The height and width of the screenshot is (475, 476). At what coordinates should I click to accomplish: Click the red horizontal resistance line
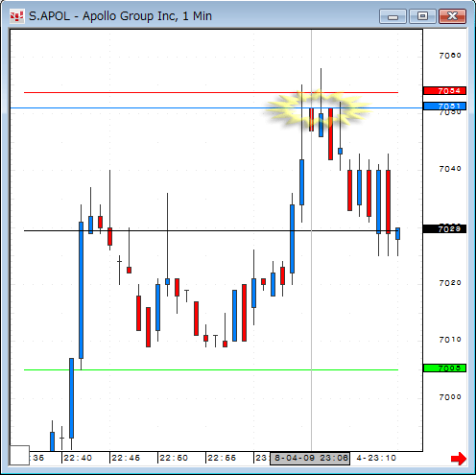(211, 92)
